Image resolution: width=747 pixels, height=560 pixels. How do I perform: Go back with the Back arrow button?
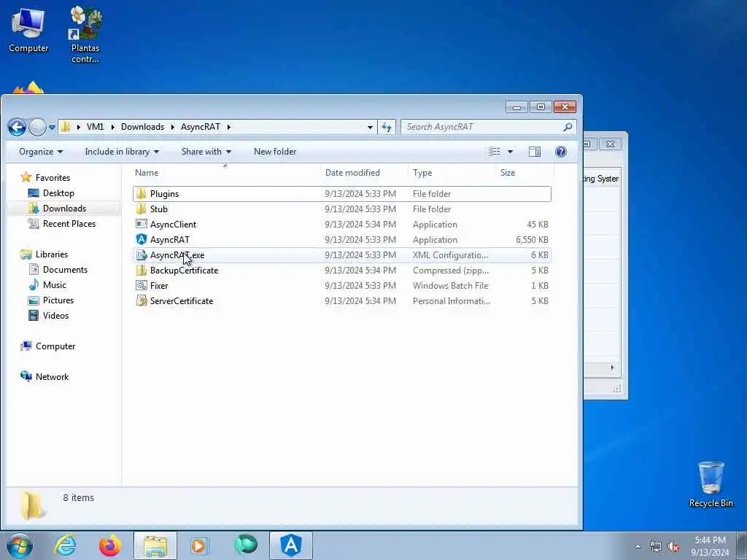point(17,127)
